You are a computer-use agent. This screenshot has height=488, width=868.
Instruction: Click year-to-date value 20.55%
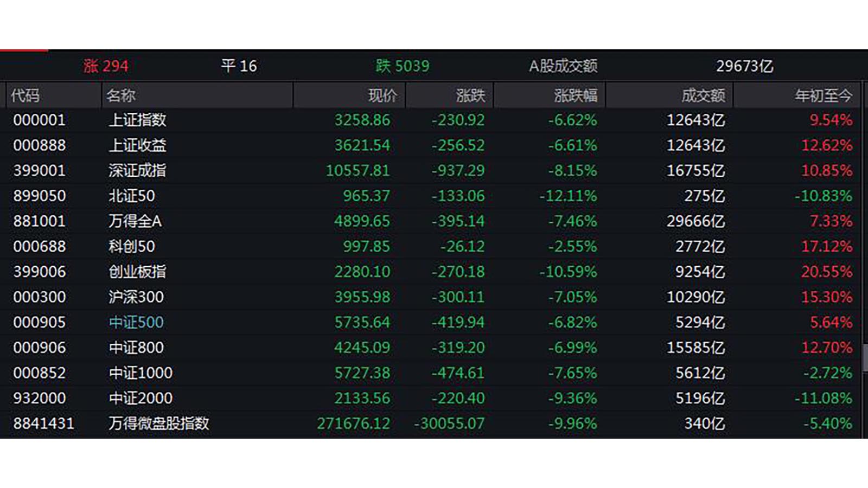[827, 272]
